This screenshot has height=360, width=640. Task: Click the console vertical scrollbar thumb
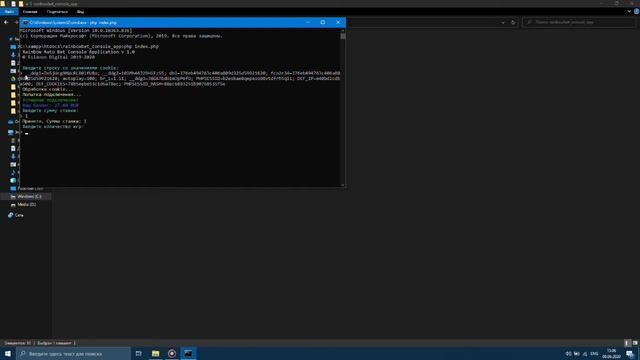pyautogui.click(x=343, y=36)
